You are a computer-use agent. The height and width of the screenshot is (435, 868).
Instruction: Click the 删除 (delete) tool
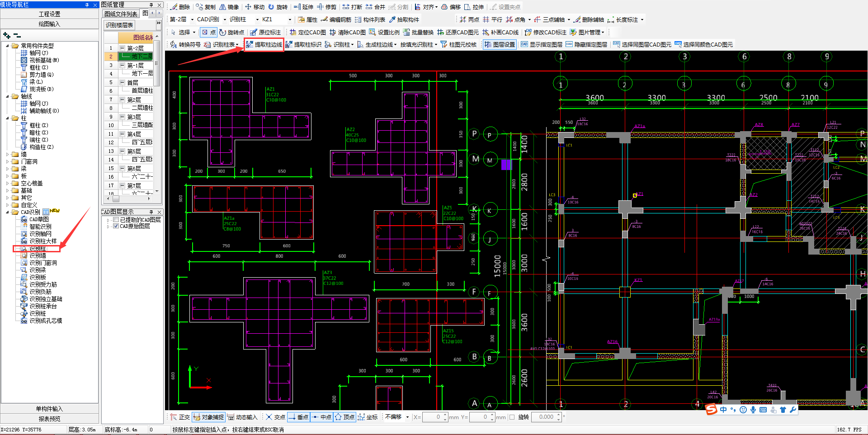click(180, 7)
